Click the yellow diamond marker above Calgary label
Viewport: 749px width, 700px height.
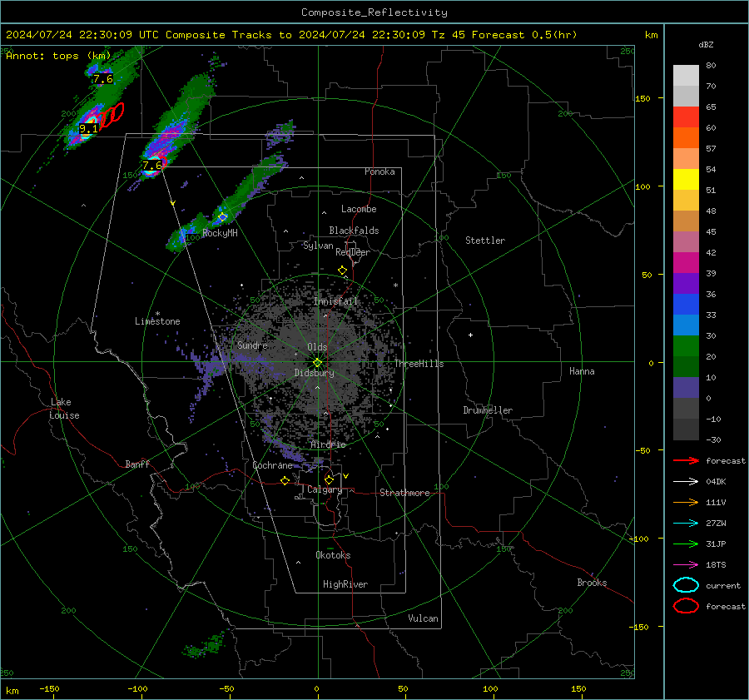click(329, 479)
